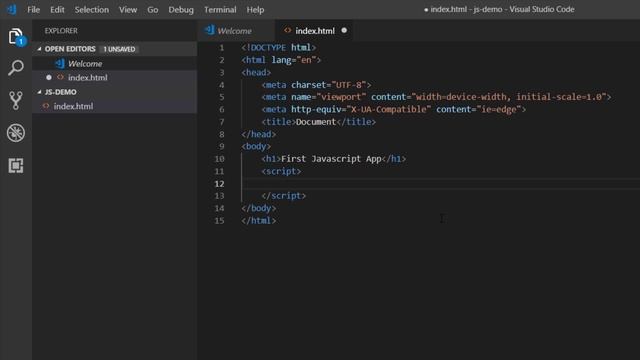Open the Extensions view icon
This screenshot has width=640, height=360.
coord(16,165)
